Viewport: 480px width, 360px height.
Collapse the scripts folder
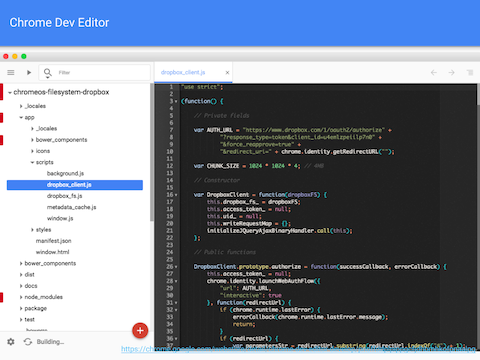[32, 162]
